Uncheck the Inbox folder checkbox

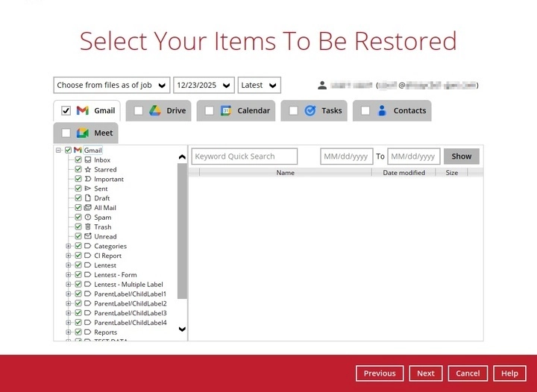(78, 159)
